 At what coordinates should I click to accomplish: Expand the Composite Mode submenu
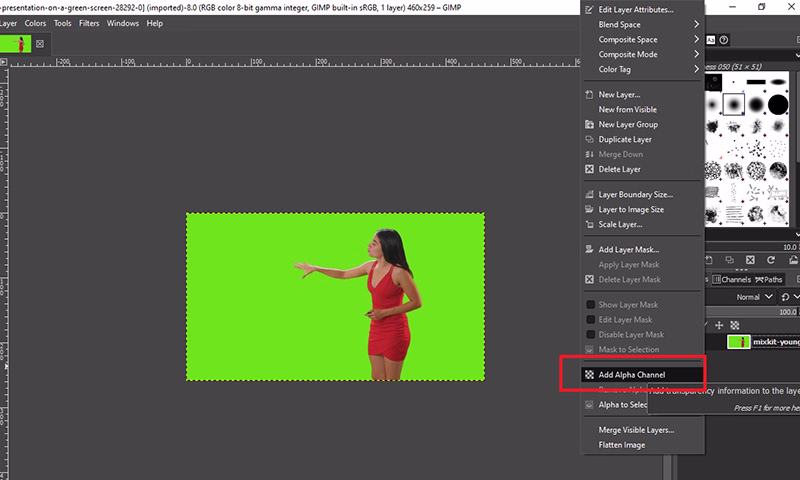click(642, 54)
